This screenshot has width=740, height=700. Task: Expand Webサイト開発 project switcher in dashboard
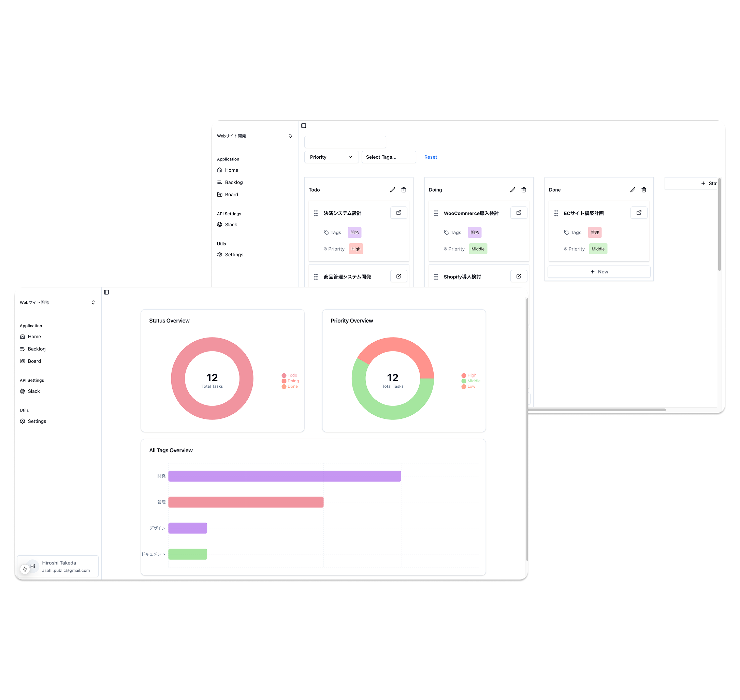57,303
